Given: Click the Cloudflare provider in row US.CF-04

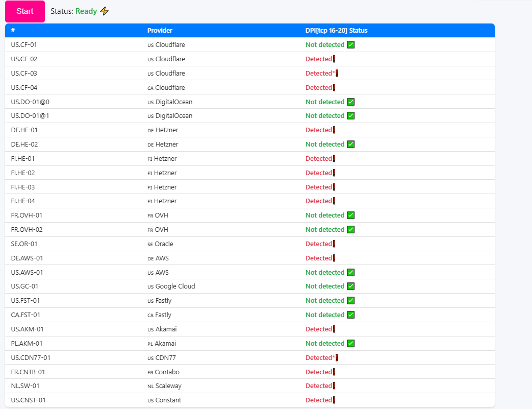Looking at the screenshot, I should click(166, 88).
